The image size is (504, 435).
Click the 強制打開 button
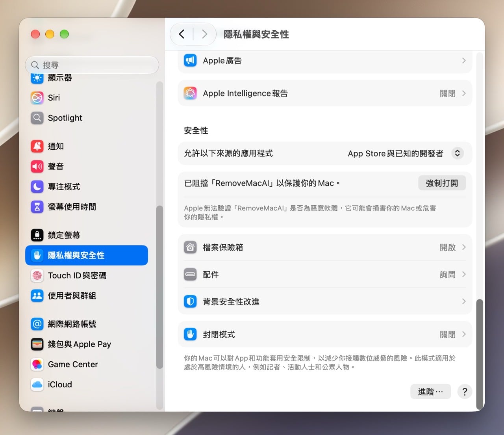[442, 183]
